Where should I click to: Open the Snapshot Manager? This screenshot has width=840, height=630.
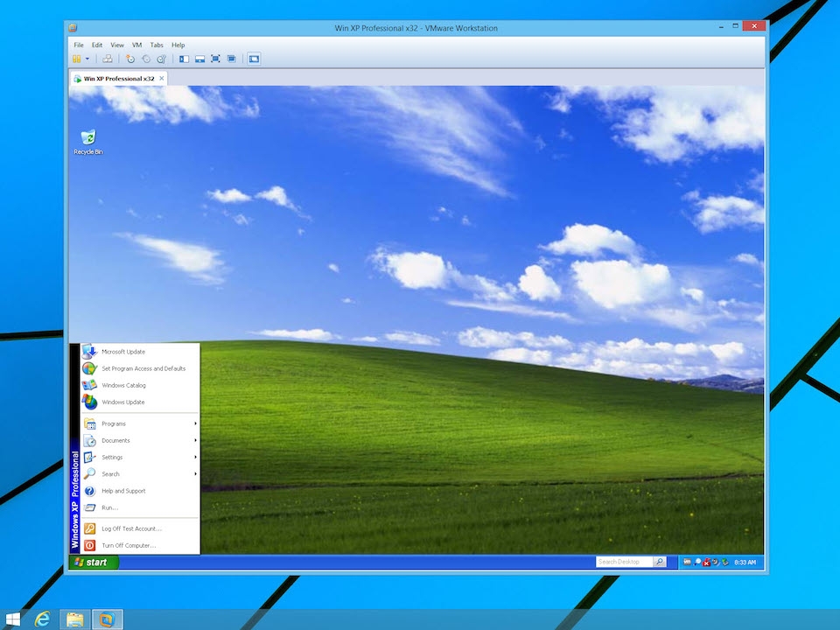click(161, 59)
